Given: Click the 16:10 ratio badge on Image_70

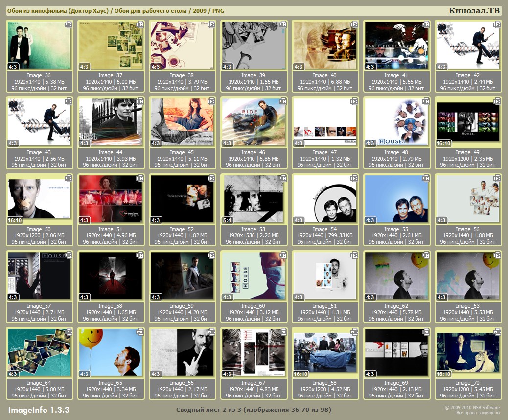Looking at the screenshot, I should coord(443,374).
